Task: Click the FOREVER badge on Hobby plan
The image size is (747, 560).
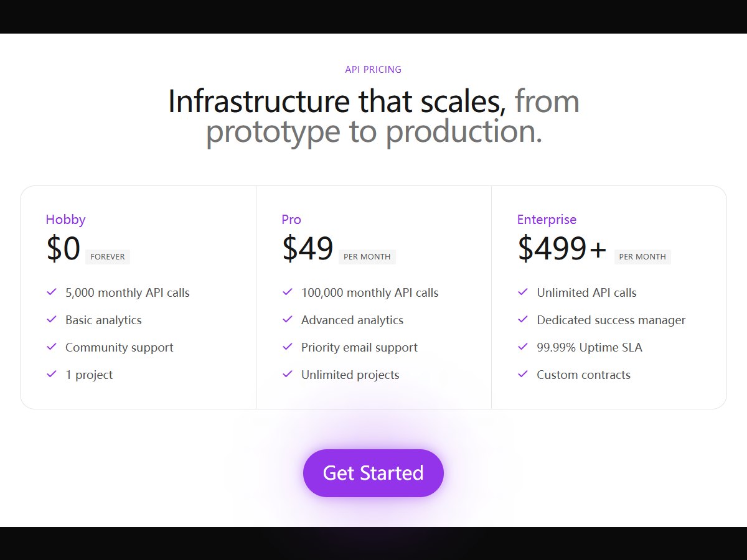Action: point(108,256)
